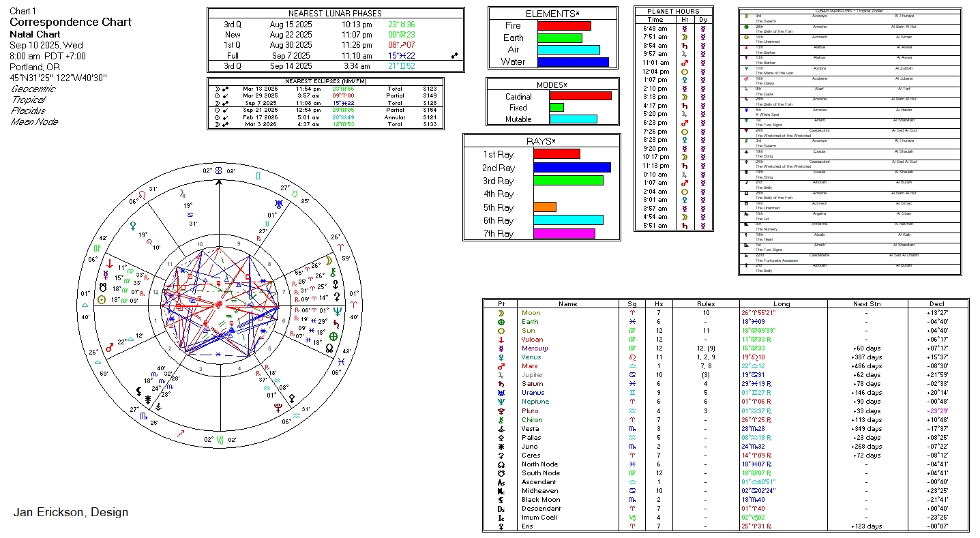The image size is (980, 538).
Task: Click the Jupiter glyph in the wheel's 10th house
Action: click(183, 192)
